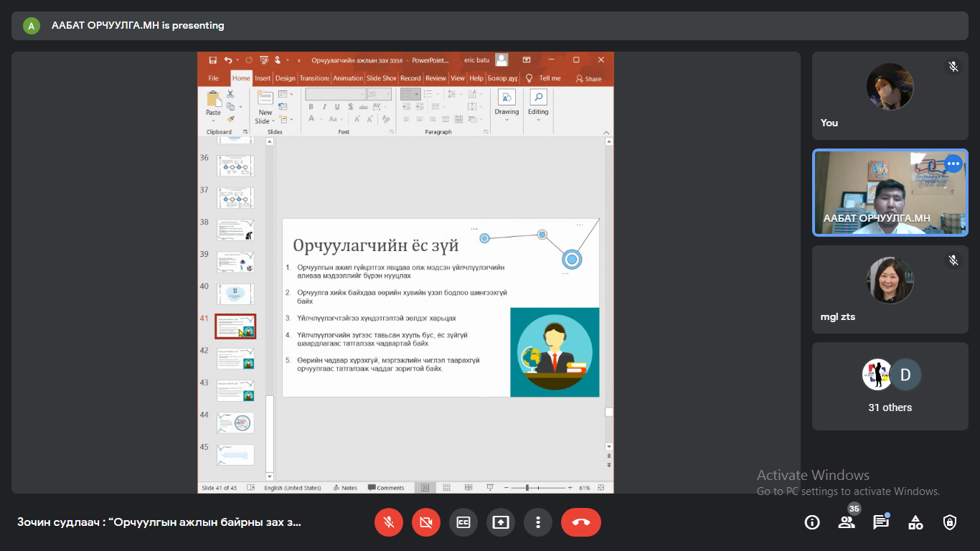Open the Paste options arrow

click(213, 120)
